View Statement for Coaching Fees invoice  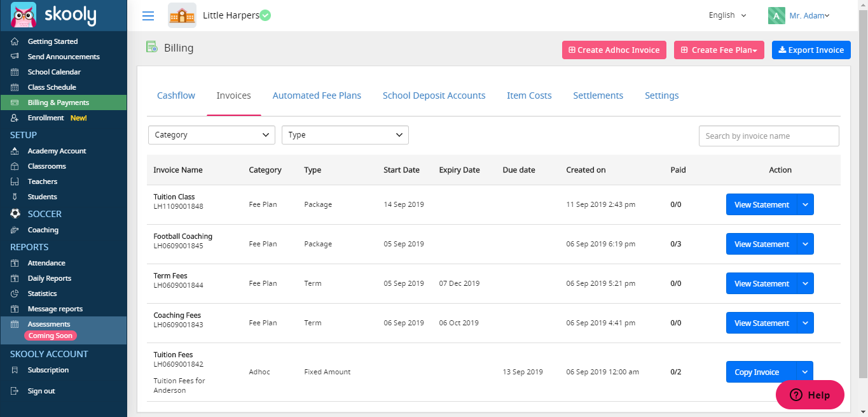pos(762,323)
